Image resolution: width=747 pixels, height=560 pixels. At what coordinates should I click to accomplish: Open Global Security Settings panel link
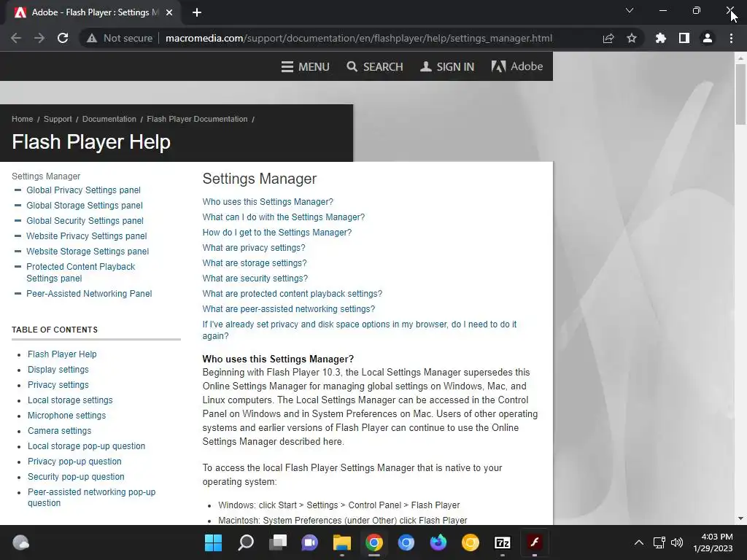coord(85,220)
